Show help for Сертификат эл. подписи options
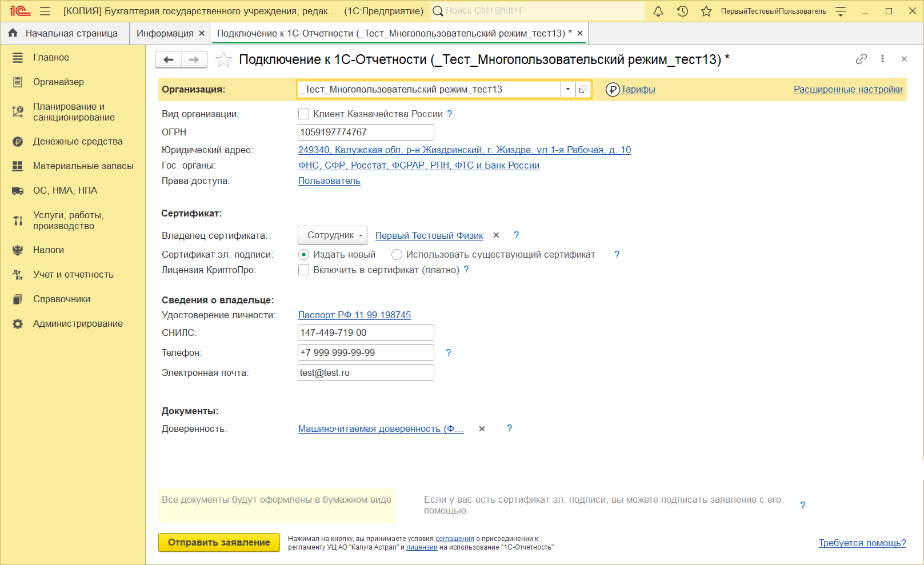This screenshot has width=924, height=565. click(617, 254)
